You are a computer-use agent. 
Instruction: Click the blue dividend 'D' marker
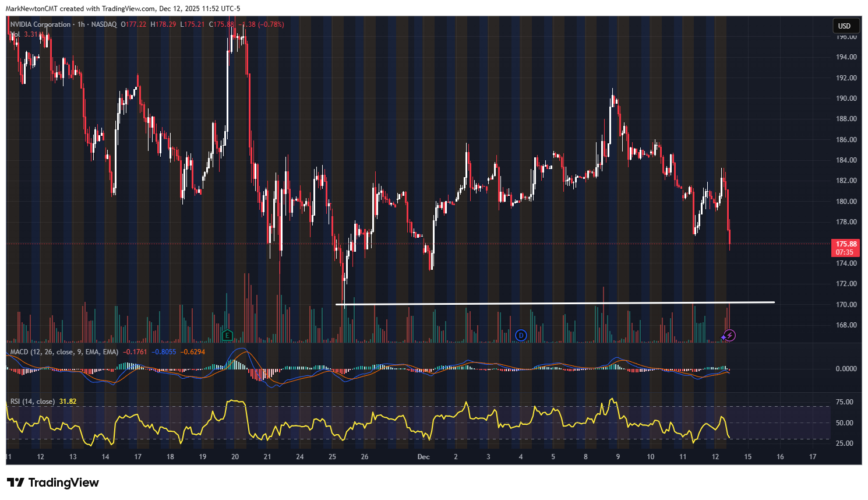coord(521,335)
